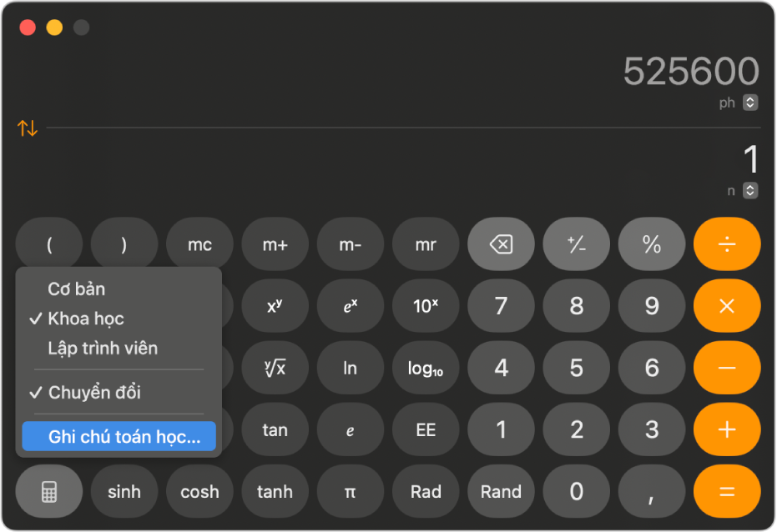
Task: Toggle the Rad angle mode key
Action: [x=426, y=492]
